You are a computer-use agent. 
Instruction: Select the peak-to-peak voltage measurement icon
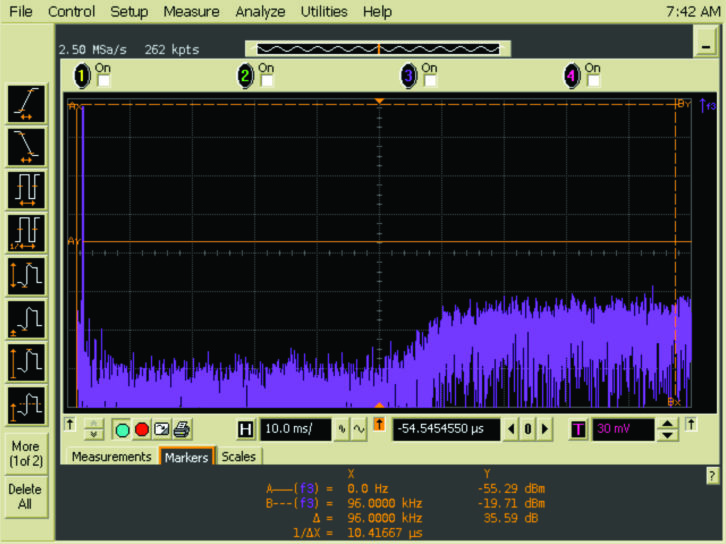(x=26, y=276)
